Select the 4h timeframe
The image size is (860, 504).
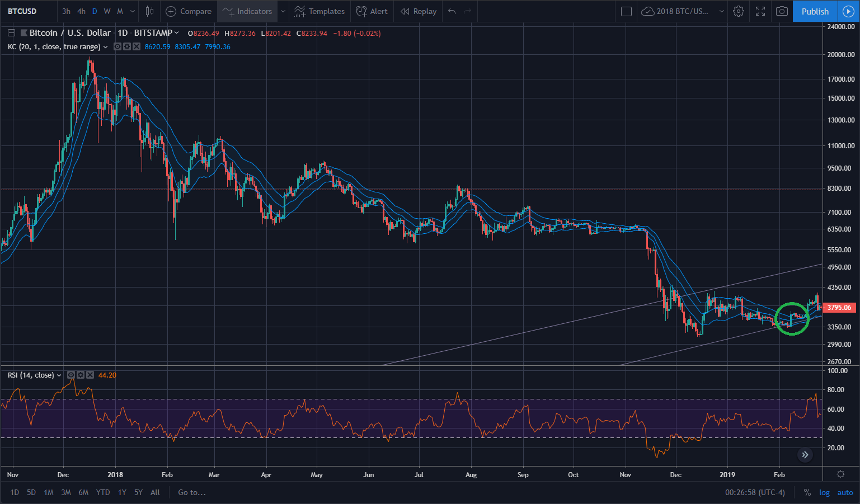point(82,11)
